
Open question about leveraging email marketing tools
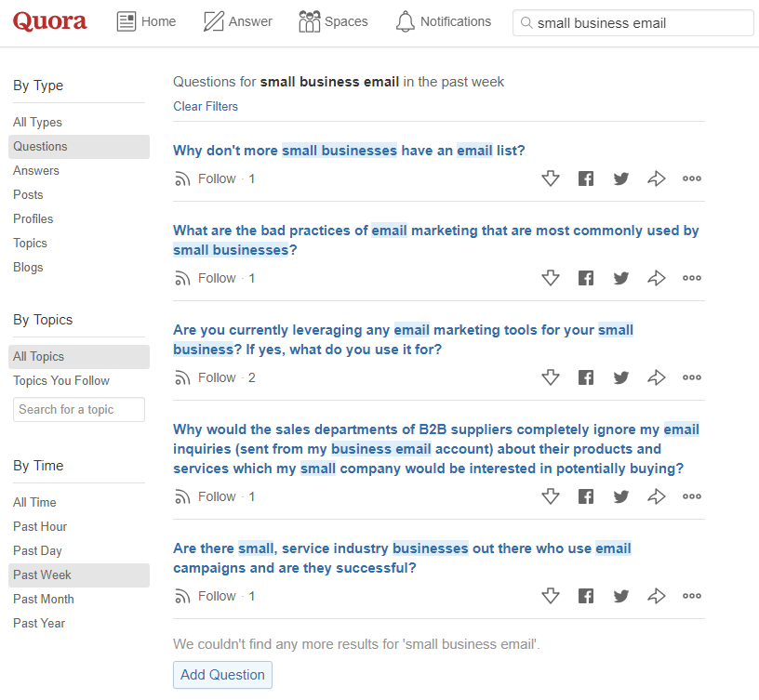tap(404, 339)
